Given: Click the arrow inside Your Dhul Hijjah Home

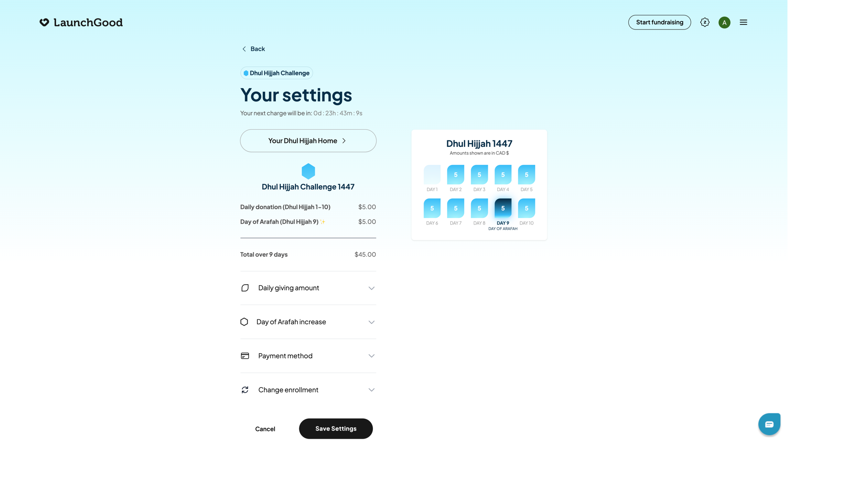Looking at the screenshot, I should tap(344, 141).
